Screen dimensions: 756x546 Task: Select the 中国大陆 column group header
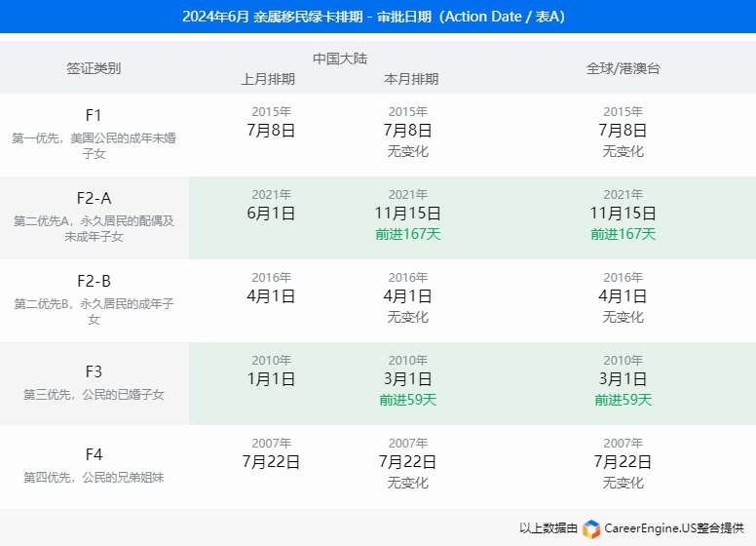340,58
